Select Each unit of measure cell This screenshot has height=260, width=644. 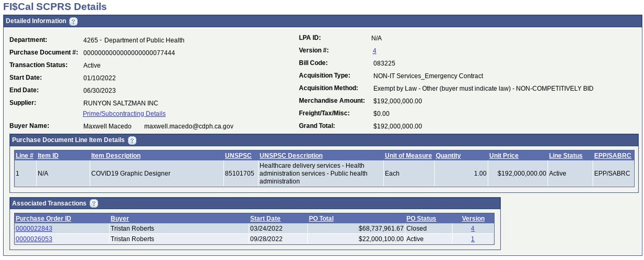409,174
